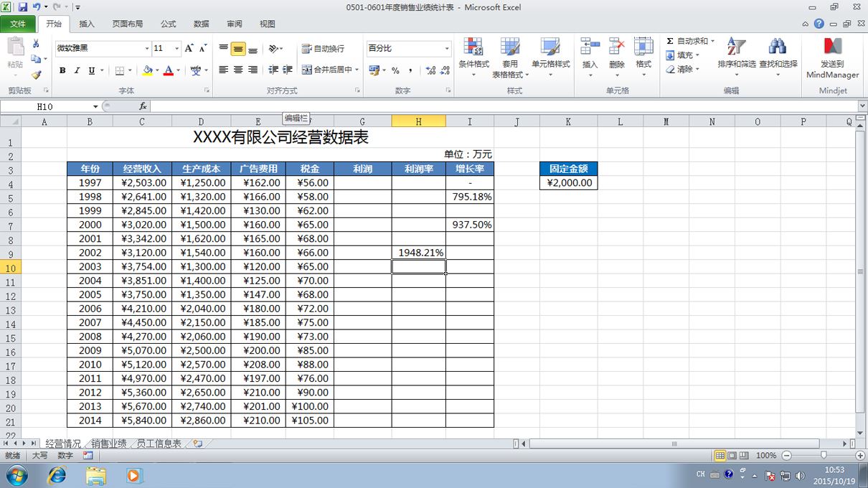Click the Save icon in quick access toolbar

click(x=23, y=7)
